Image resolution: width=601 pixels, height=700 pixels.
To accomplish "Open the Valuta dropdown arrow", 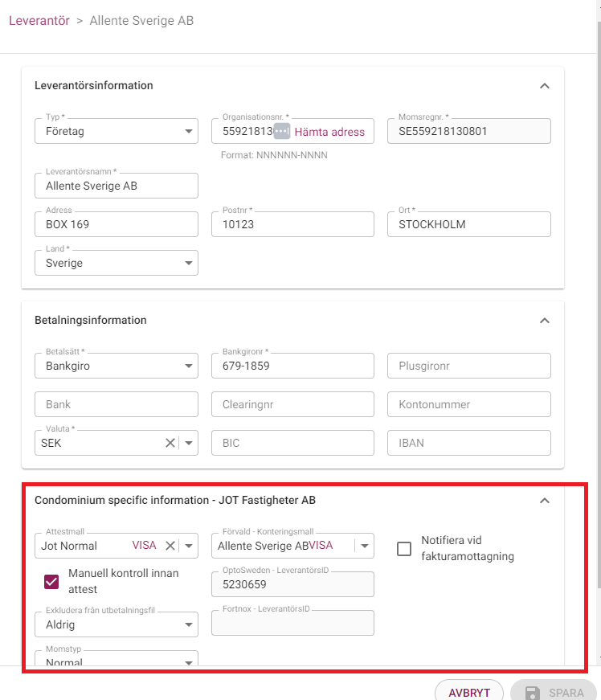I will pos(189,443).
